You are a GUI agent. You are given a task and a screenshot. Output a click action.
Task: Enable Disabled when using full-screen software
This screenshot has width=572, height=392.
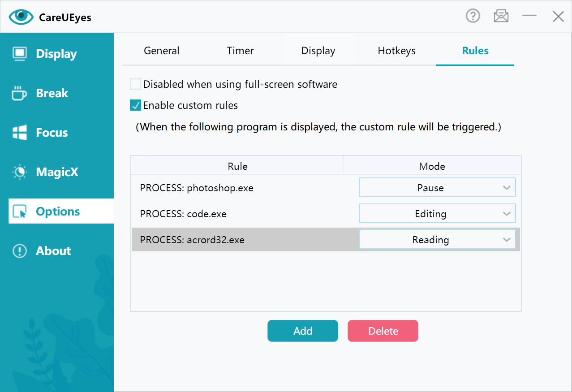135,84
